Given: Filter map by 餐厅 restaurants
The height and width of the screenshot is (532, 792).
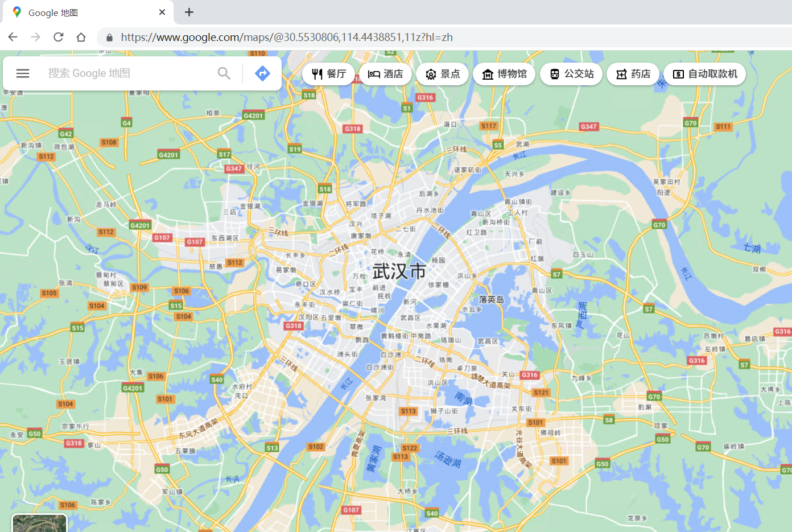Looking at the screenshot, I should click(329, 74).
